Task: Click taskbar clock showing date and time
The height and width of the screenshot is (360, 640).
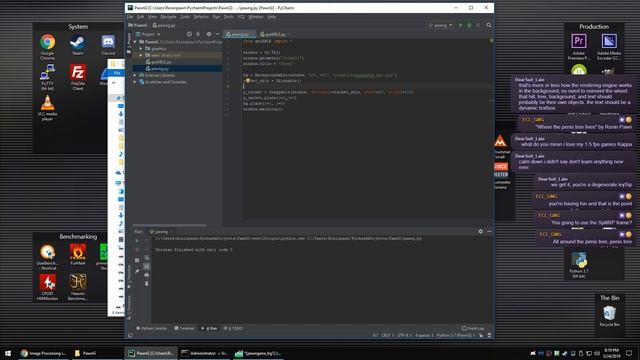Action: click(x=611, y=353)
